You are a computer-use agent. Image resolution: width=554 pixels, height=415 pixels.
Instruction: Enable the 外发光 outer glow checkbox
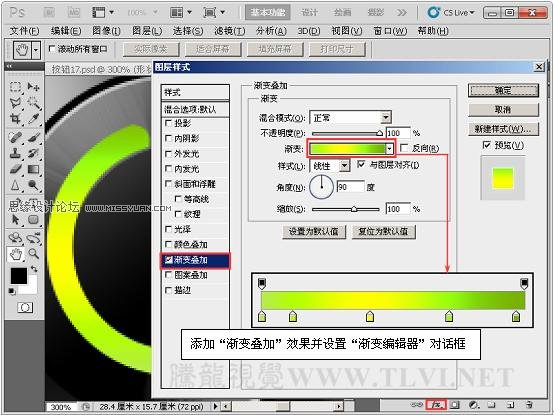tap(169, 154)
